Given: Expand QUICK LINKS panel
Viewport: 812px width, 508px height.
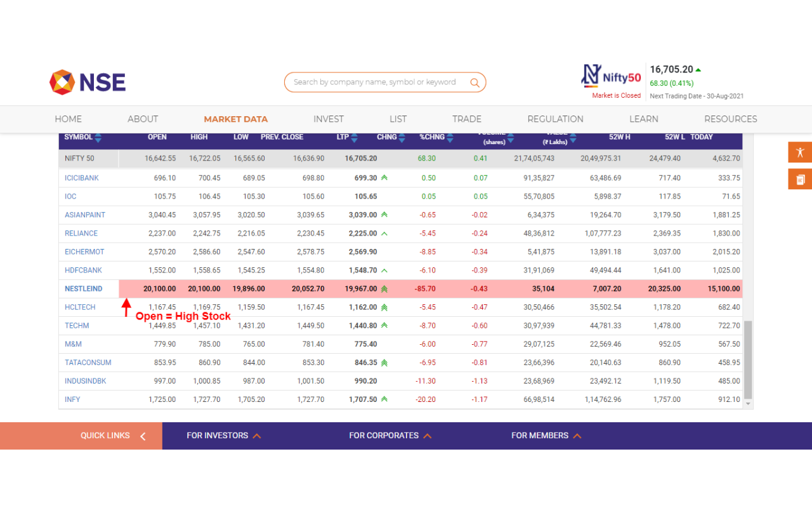Looking at the screenshot, I should point(143,436).
